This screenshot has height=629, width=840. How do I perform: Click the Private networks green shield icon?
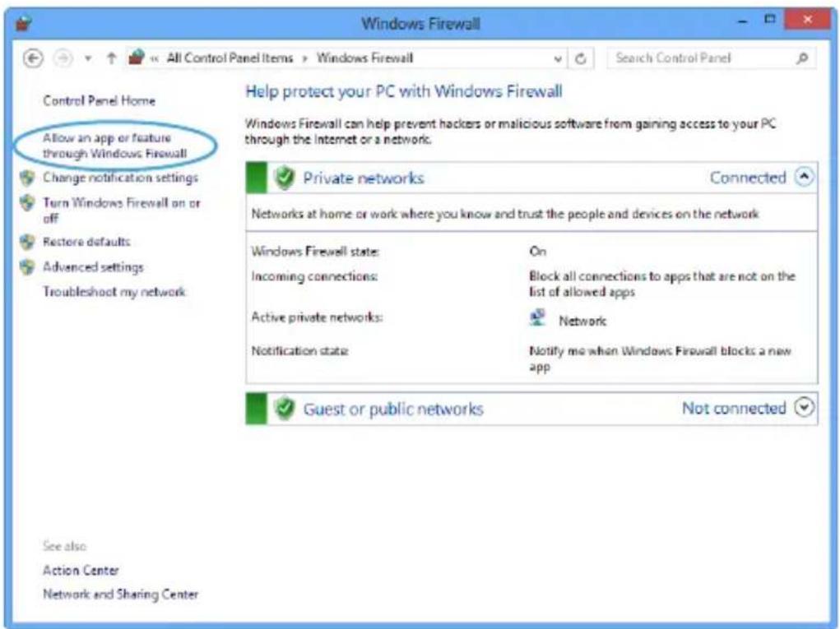(285, 178)
